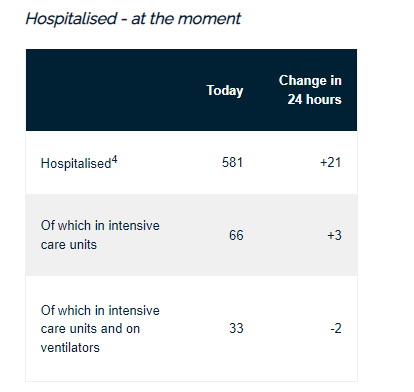Click the "24 hours" header text

click(x=315, y=99)
